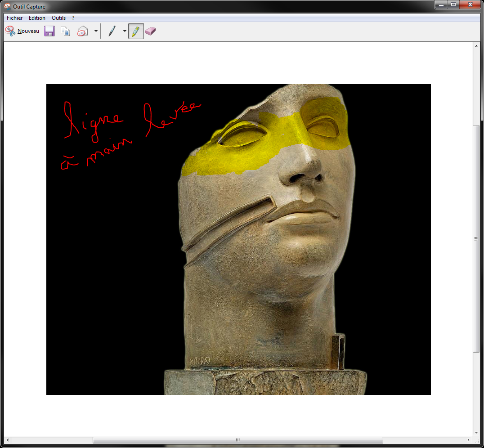Click the horizontal scrollbar right arrow
The width and height of the screenshot is (484, 448).
tap(469, 440)
